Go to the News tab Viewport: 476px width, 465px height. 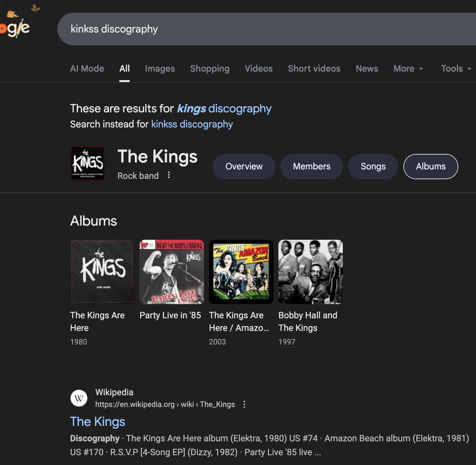(x=367, y=69)
